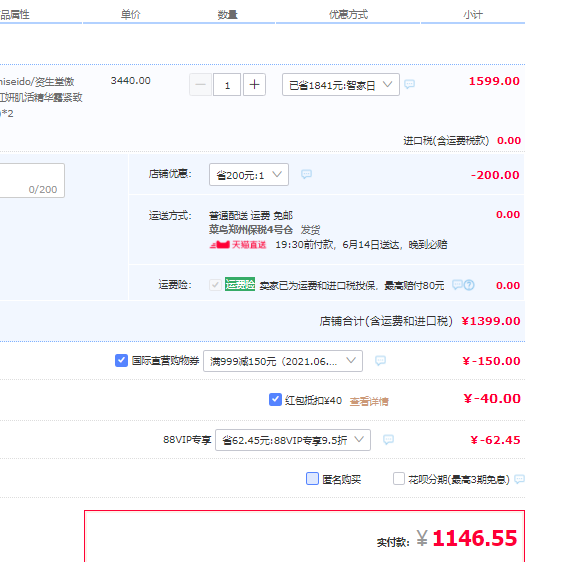
Task: Click comment icon beside 国际直营购物券 dropdown
Action: [x=380, y=361]
